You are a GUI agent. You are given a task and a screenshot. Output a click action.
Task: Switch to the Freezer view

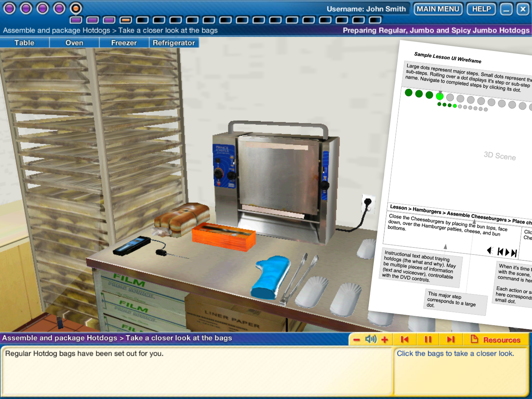point(123,42)
